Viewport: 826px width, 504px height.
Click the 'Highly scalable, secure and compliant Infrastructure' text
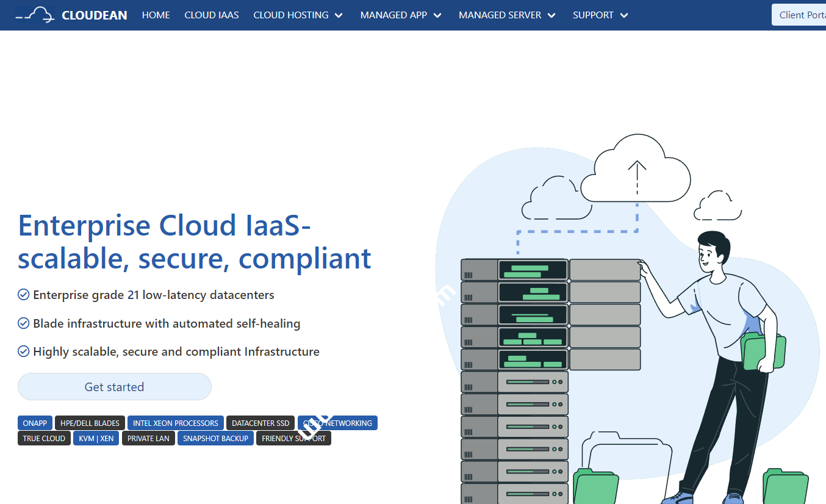point(176,351)
